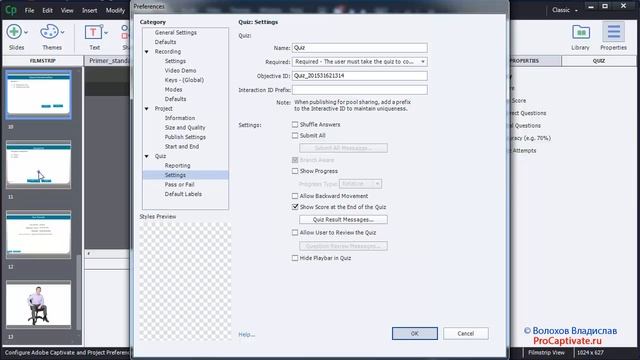
Task: Open the View menu
Action: pos(67,10)
